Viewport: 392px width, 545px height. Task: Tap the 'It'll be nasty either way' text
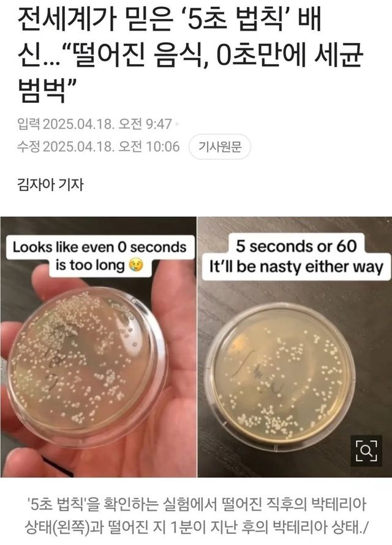point(296,267)
